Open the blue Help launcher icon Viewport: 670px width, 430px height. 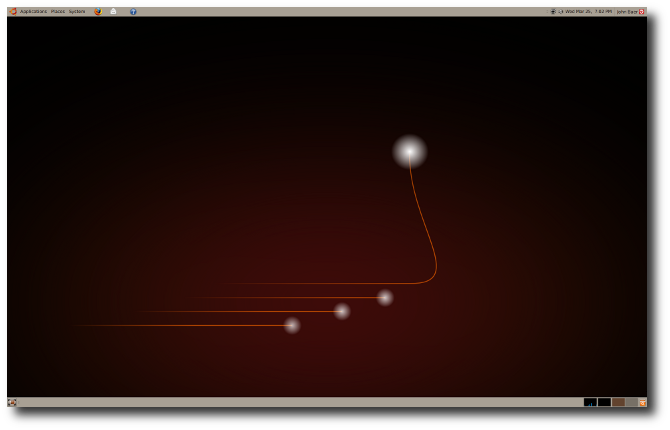pos(133,12)
